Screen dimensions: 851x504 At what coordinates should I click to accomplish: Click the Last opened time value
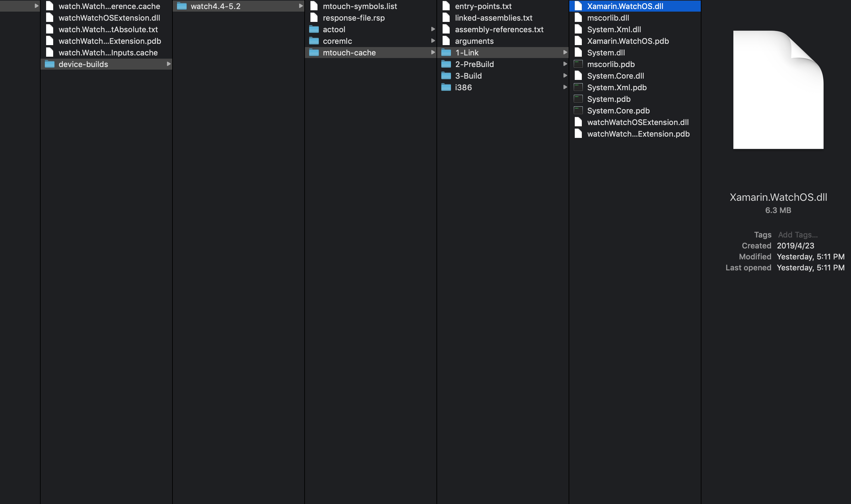pos(811,267)
